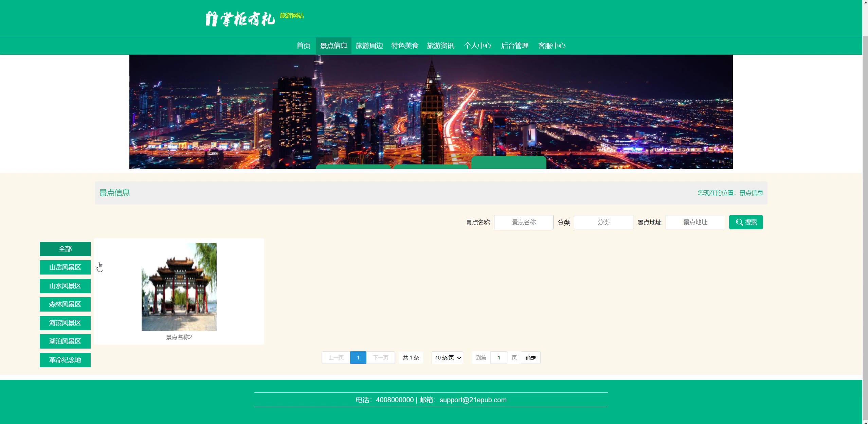
Task: Open 特色美食 in navigation bar
Action: [x=405, y=46]
